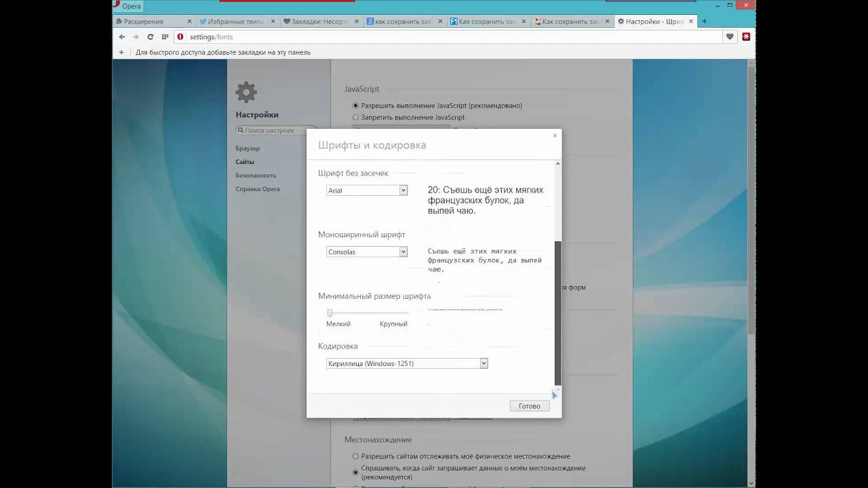Viewport: 868px width, 488px height.
Task: Click Готово button in dialog
Action: pos(530,406)
